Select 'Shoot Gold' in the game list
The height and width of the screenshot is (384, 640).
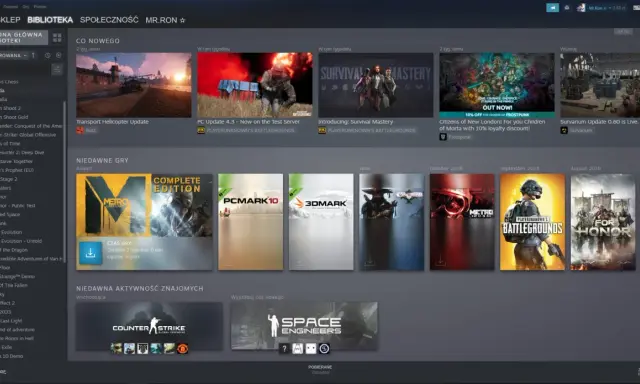pos(14,117)
